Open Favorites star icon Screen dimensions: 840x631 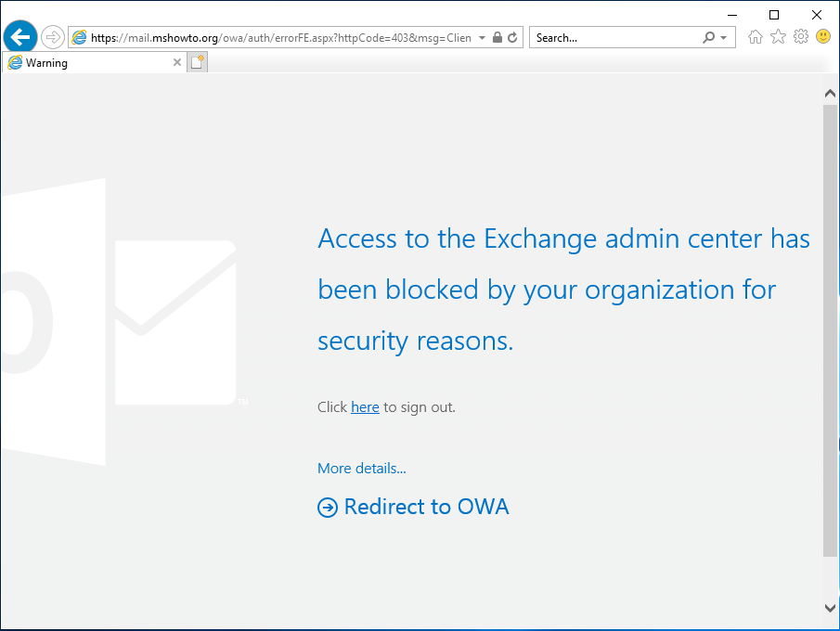(x=778, y=37)
